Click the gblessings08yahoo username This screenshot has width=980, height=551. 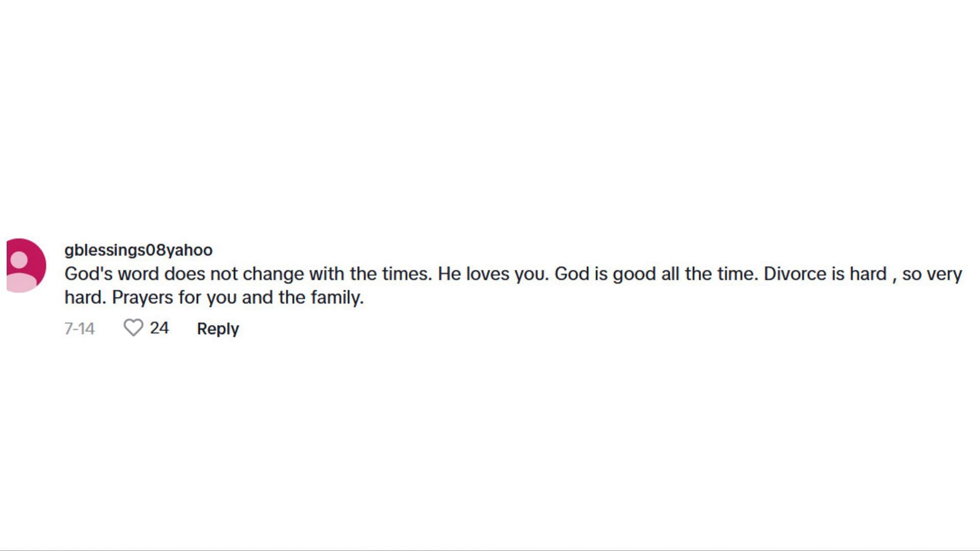[x=138, y=250]
